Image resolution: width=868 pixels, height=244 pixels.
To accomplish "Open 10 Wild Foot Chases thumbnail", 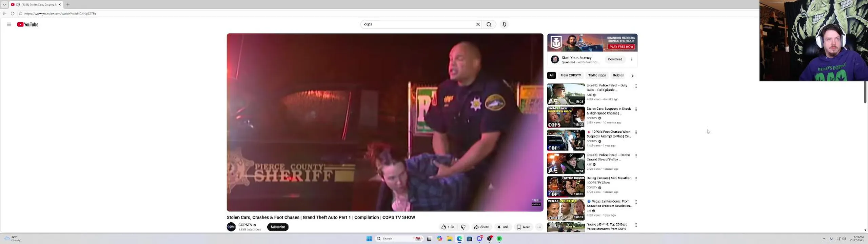I will point(566,140).
